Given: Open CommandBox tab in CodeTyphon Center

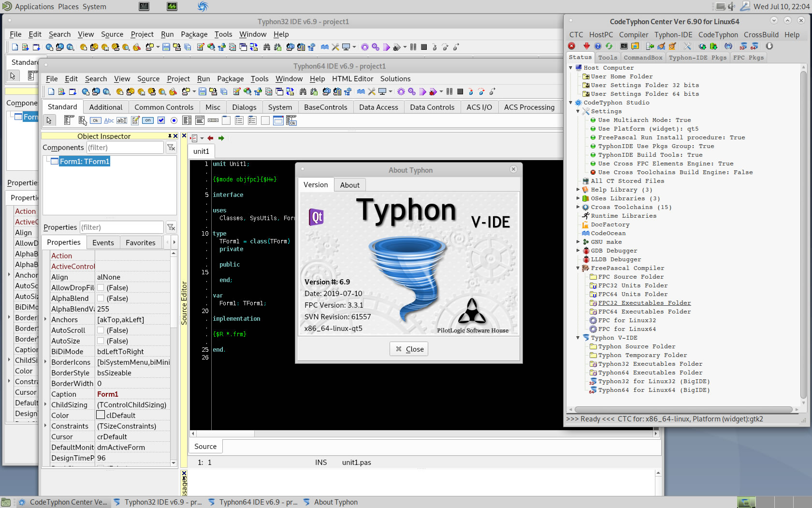Looking at the screenshot, I should point(643,58).
